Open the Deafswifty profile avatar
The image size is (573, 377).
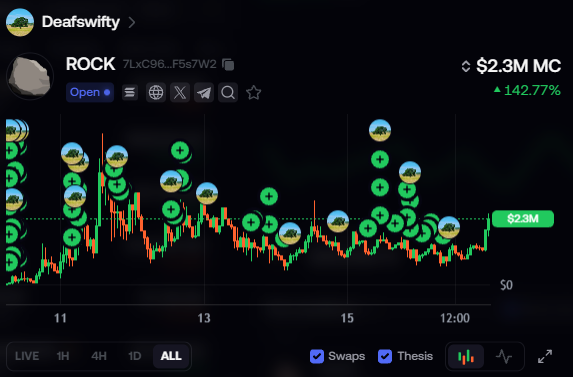coord(20,22)
